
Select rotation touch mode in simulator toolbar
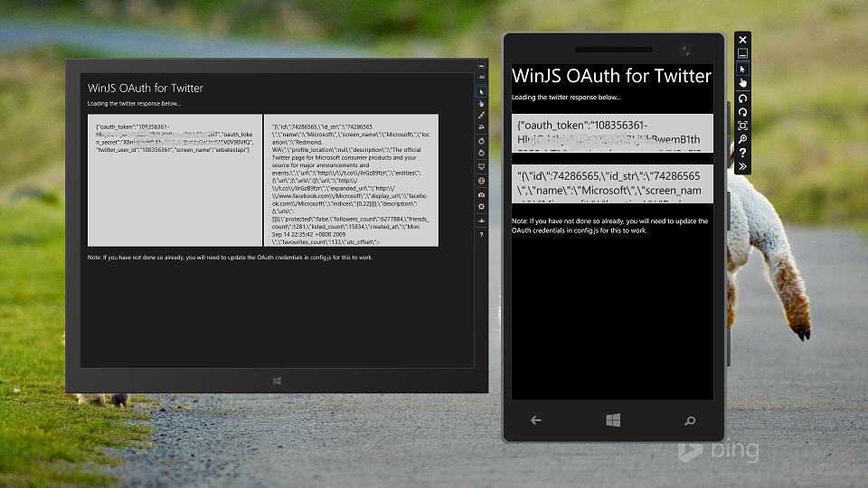(481, 127)
